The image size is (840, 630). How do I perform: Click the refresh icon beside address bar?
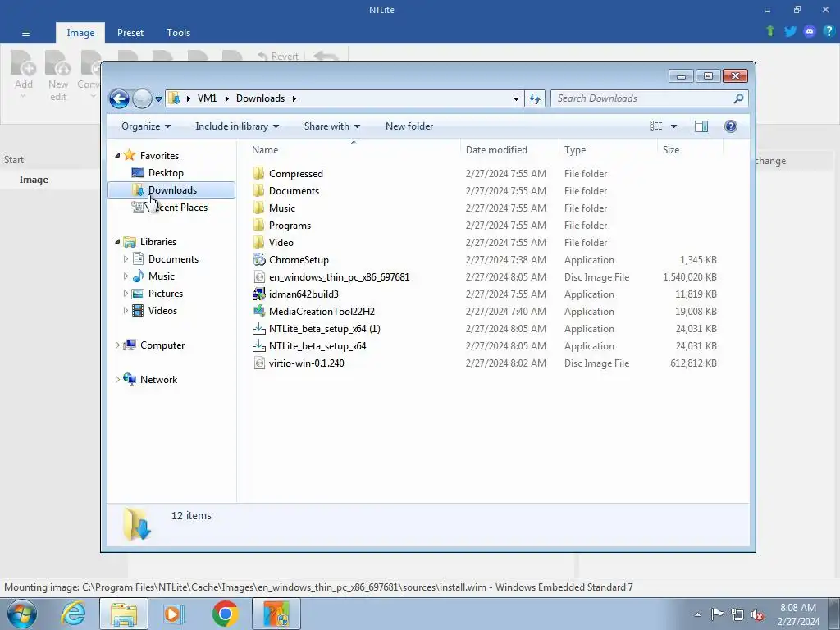[x=535, y=98]
